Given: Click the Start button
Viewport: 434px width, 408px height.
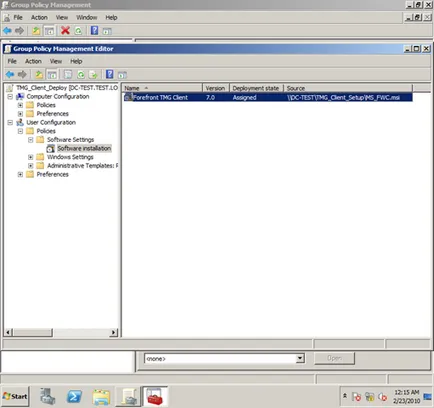Looking at the screenshot, I should click(x=15, y=396).
